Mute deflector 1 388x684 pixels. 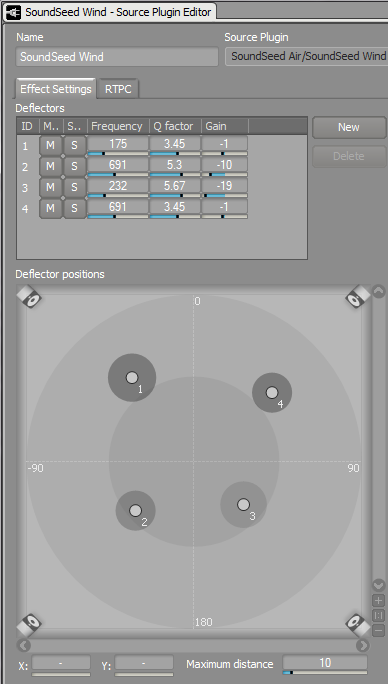click(x=51, y=145)
